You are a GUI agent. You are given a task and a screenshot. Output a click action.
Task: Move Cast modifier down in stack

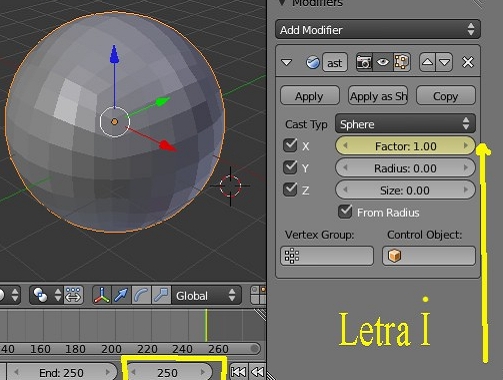coord(444,62)
